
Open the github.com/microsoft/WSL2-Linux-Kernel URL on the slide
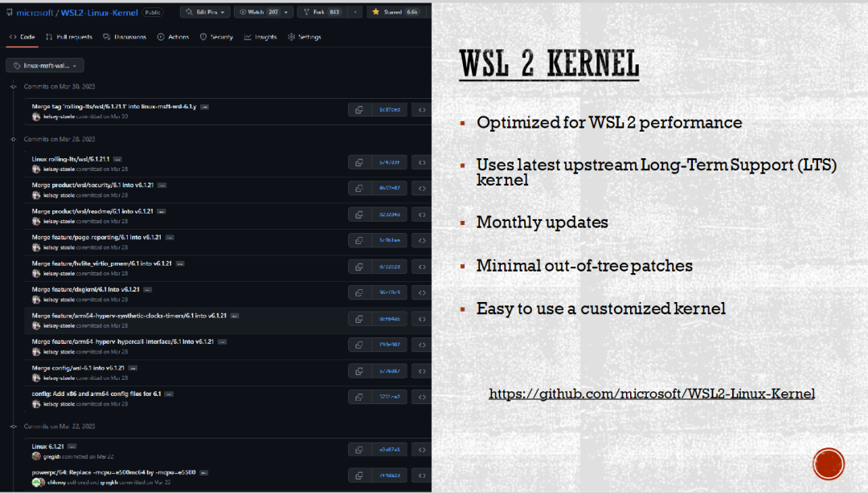652,394
